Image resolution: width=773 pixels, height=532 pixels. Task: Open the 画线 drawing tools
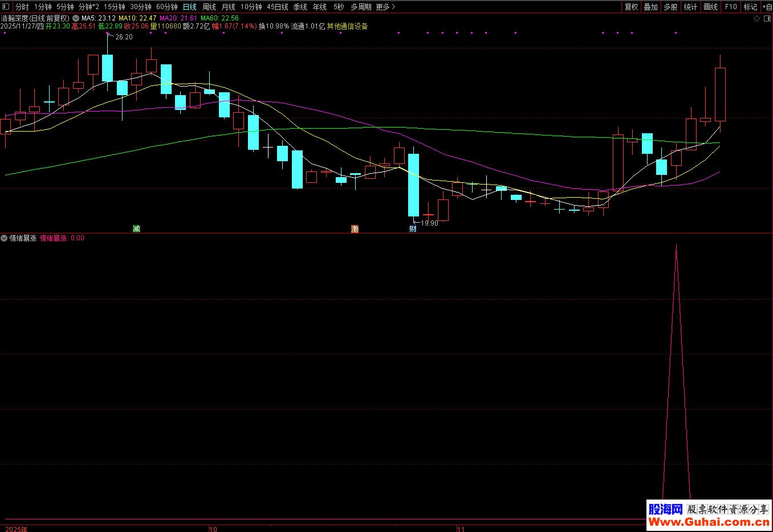pyautogui.click(x=710, y=7)
